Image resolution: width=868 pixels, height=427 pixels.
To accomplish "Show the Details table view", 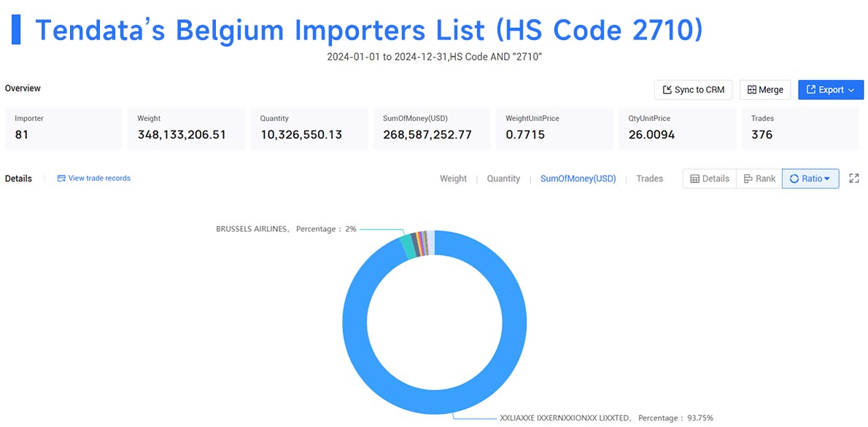I will tap(710, 179).
